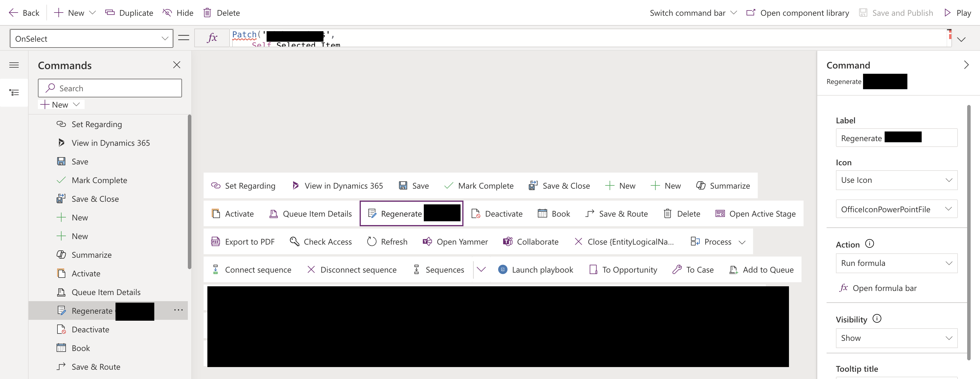The height and width of the screenshot is (379, 980).
Task: Click the Duplicate command icon
Action: [110, 13]
